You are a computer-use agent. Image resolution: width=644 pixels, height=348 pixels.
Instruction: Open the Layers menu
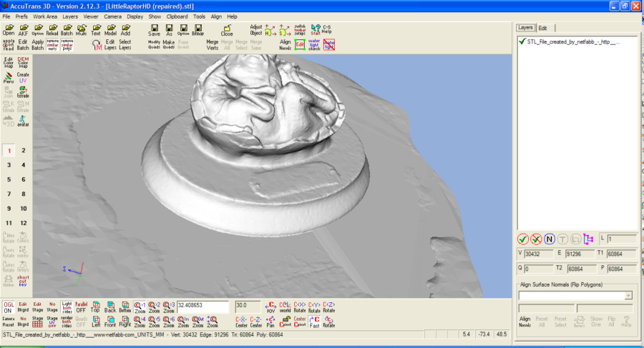(x=70, y=16)
